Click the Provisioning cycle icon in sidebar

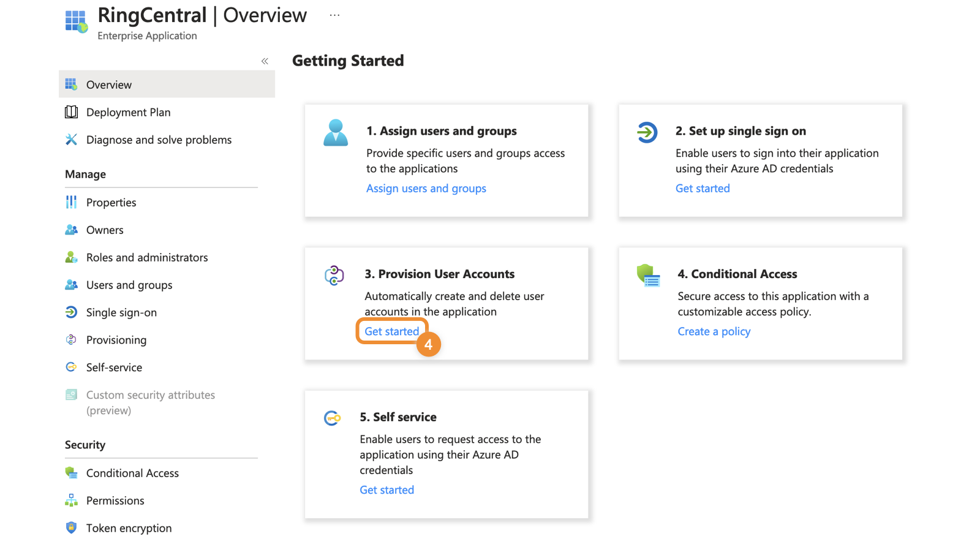click(71, 340)
